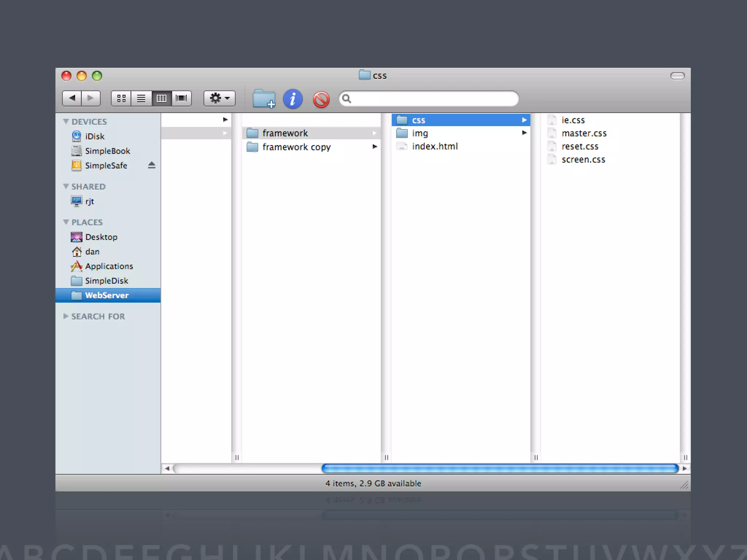Image resolution: width=747 pixels, height=560 pixels.
Task: Open the Action gear dropdown menu
Action: point(219,98)
